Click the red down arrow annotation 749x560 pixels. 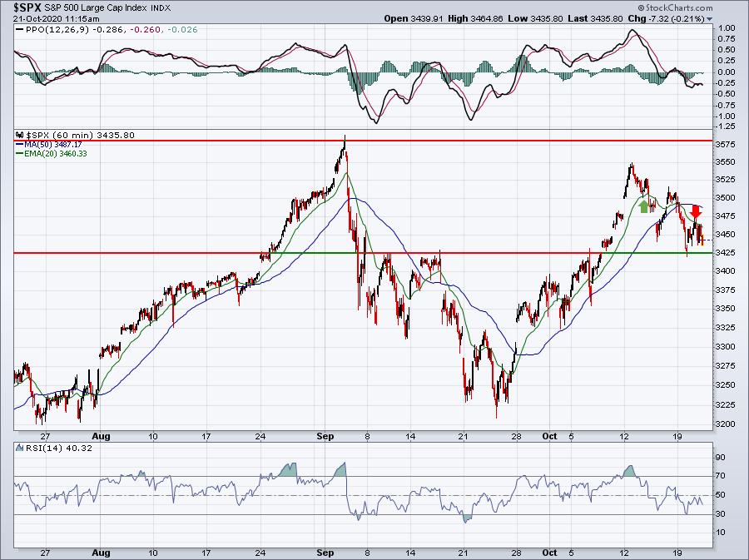(696, 212)
